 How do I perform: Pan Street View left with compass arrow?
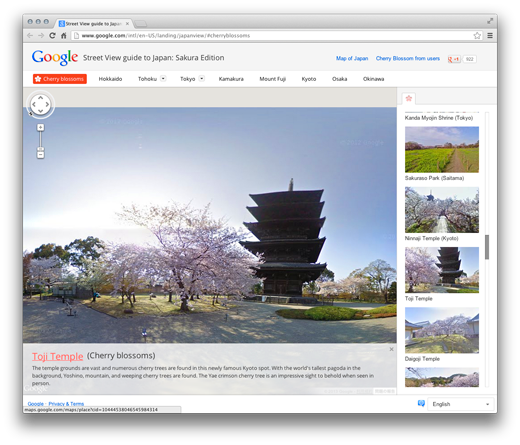click(34, 104)
